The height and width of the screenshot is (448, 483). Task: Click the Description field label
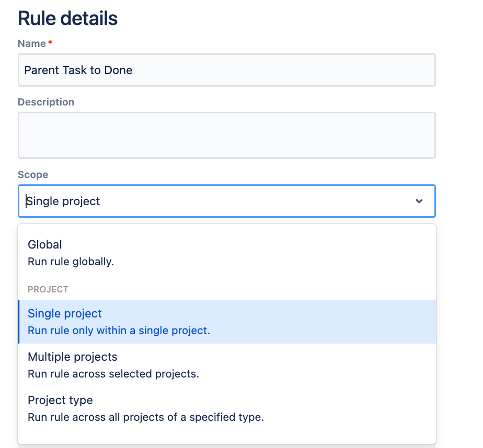pyautogui.click(x=46, y=102)
